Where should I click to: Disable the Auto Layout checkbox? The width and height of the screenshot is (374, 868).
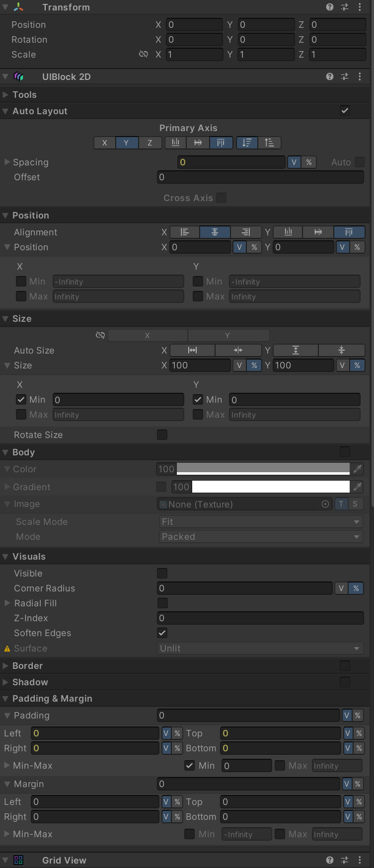coord(345,111)
